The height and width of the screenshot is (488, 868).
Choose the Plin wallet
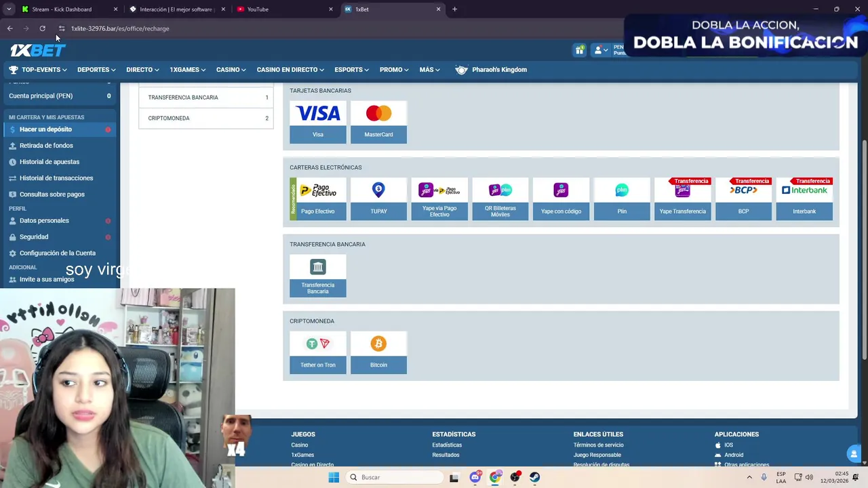[622, 199]
